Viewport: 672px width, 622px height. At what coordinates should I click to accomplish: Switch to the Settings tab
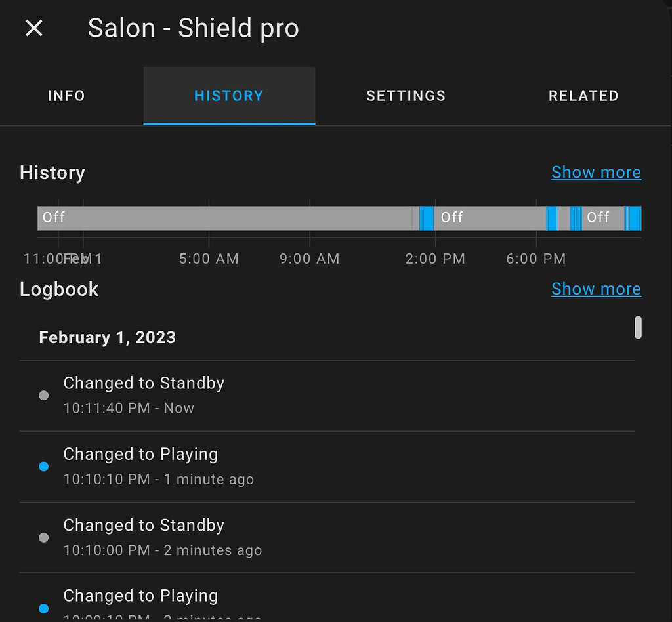tap(405, 96)
